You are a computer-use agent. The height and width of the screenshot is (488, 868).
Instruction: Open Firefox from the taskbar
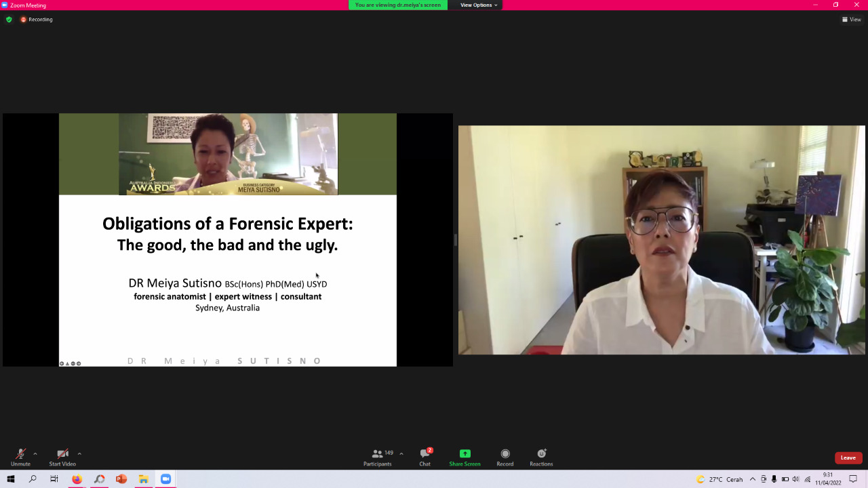click(x=77, y=479)
